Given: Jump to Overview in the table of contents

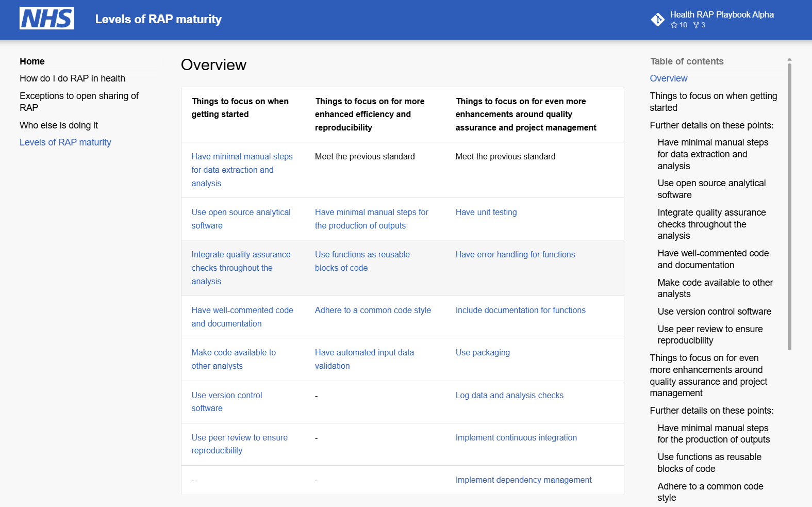Looking at the screenshot, I should tap(669, 78).
